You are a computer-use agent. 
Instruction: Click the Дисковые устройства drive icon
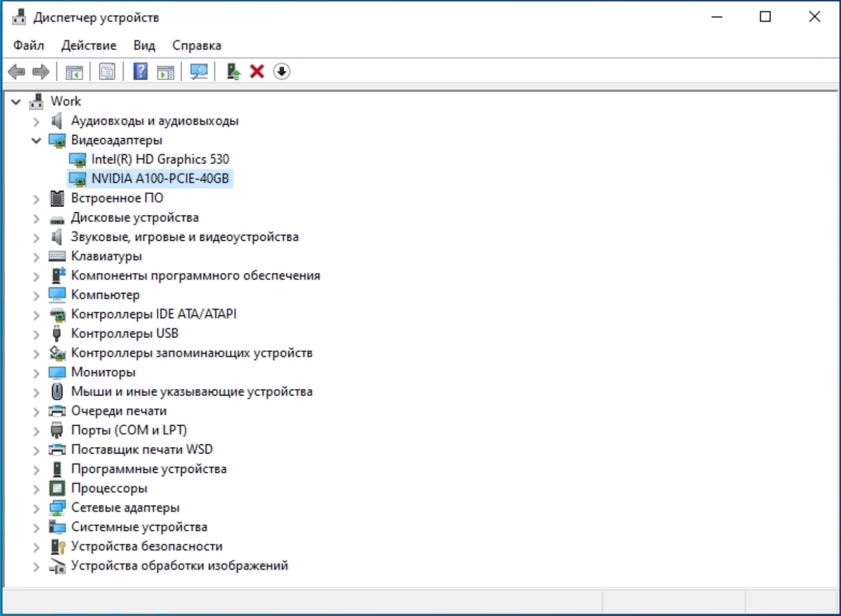pos(57,219)
